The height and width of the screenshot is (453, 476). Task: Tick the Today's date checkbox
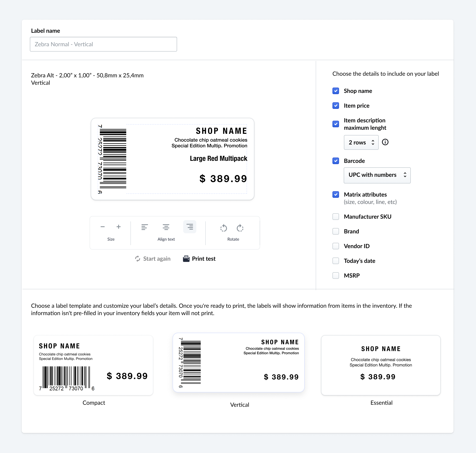336,261
